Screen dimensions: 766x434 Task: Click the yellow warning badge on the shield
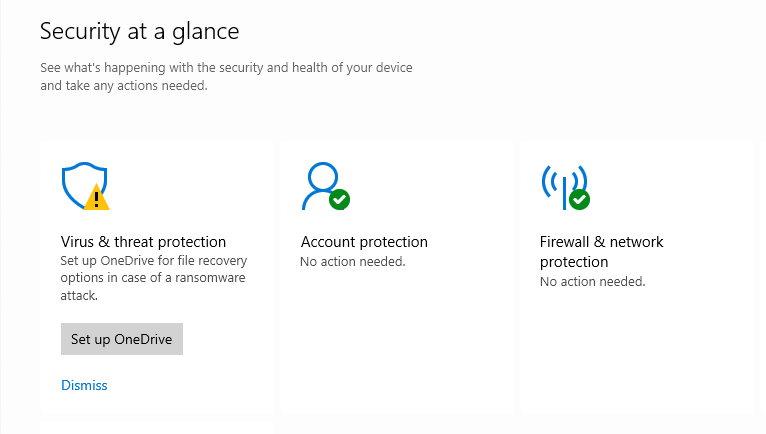pos(96,196)
